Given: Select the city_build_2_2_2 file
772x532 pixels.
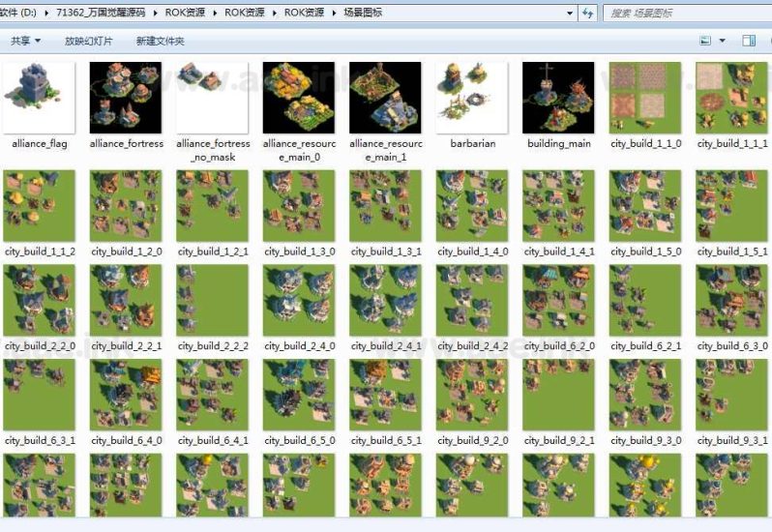Looking at the screenshot, I should tap(212, 301).
